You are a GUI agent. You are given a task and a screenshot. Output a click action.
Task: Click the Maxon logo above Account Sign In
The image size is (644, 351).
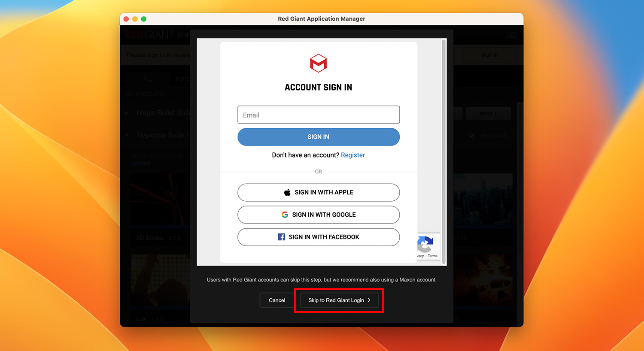click(318, 64)
